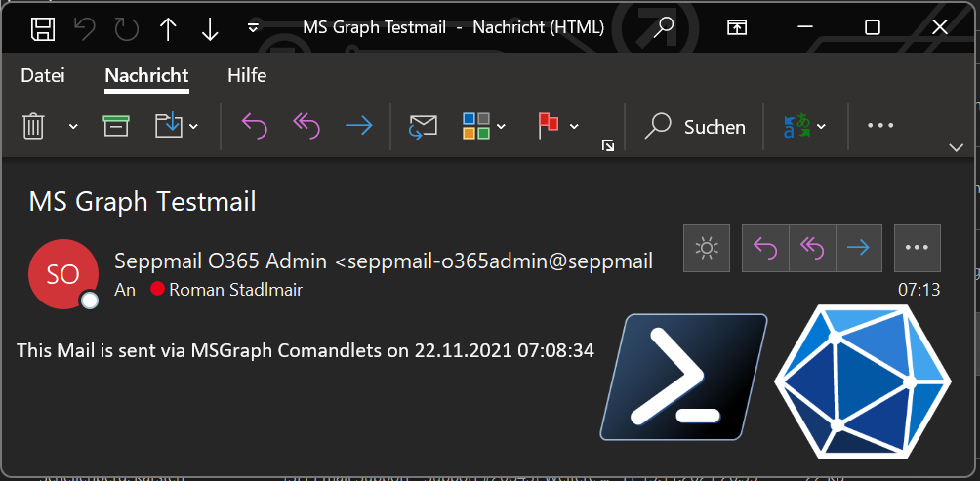Image resolution: width=980 pixels, height=481 pixels.
Task: Click the SO sender avatar
Action: click(x=63, y=273)
